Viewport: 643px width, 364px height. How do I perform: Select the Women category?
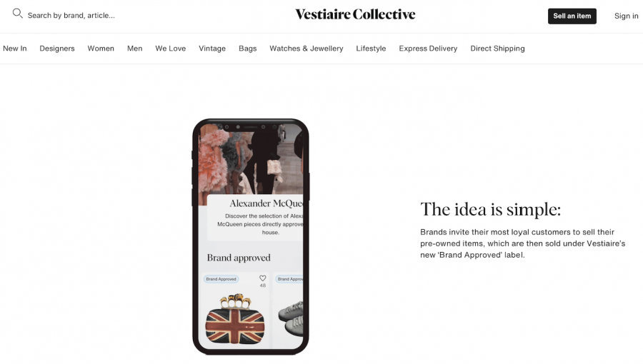click(x=101, y=49)
